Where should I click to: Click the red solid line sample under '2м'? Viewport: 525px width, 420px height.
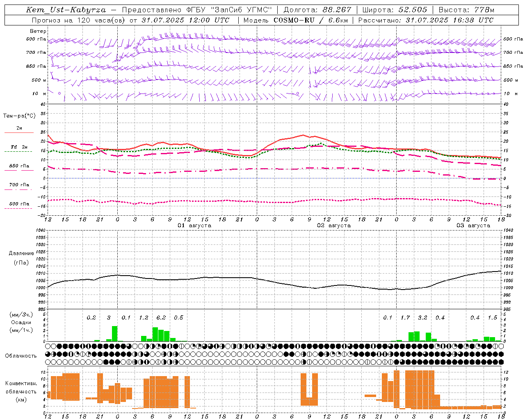[x=19, y=133]
